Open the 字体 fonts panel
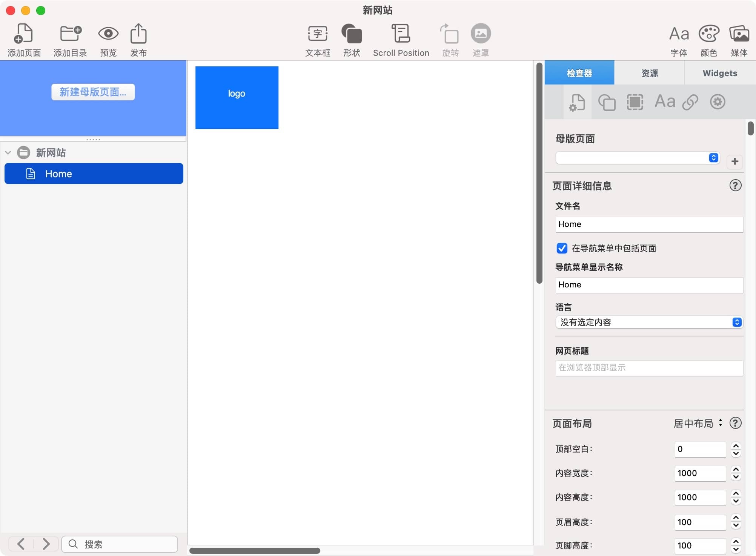The width and height of the screenshot is (756, 556). tap(679, 34)
